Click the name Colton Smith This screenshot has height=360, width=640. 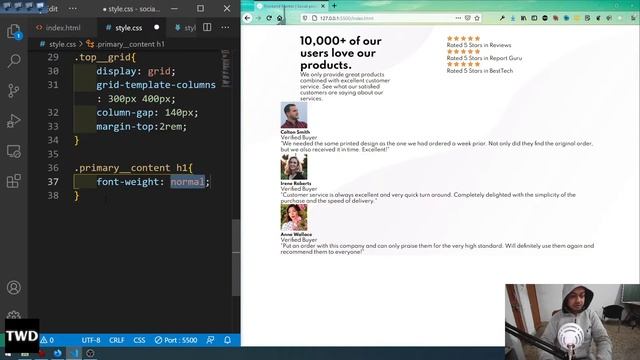(x=295, y=132)
